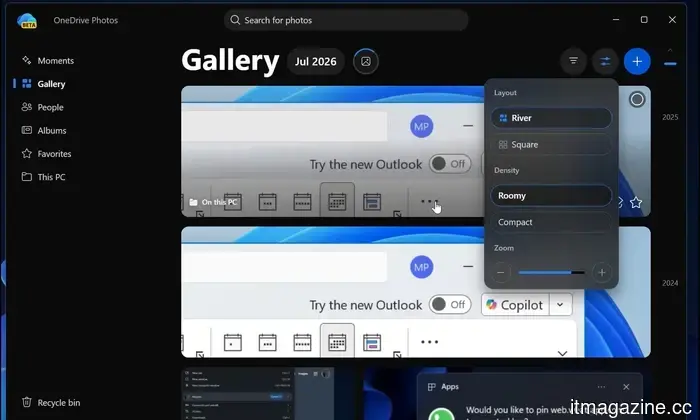Open the Jul 2026 date picker
700x420 pixels.
click(316, 62)
